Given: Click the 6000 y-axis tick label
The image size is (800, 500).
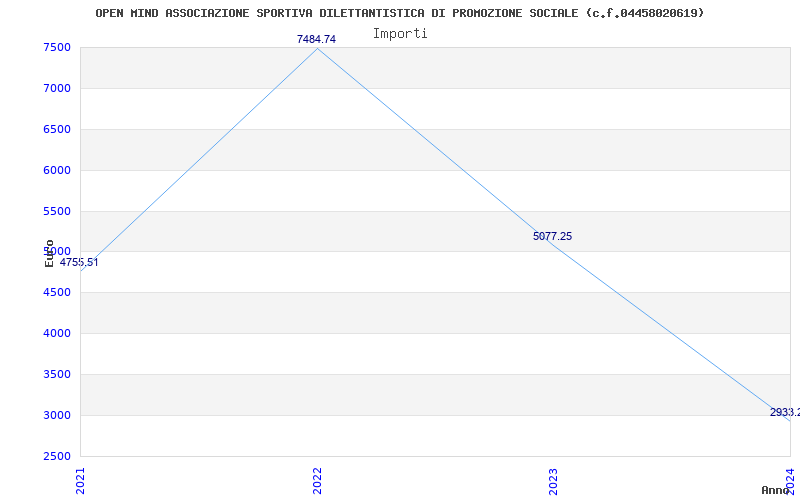Looking at the screenshot, I should click(x=57, y=170).
